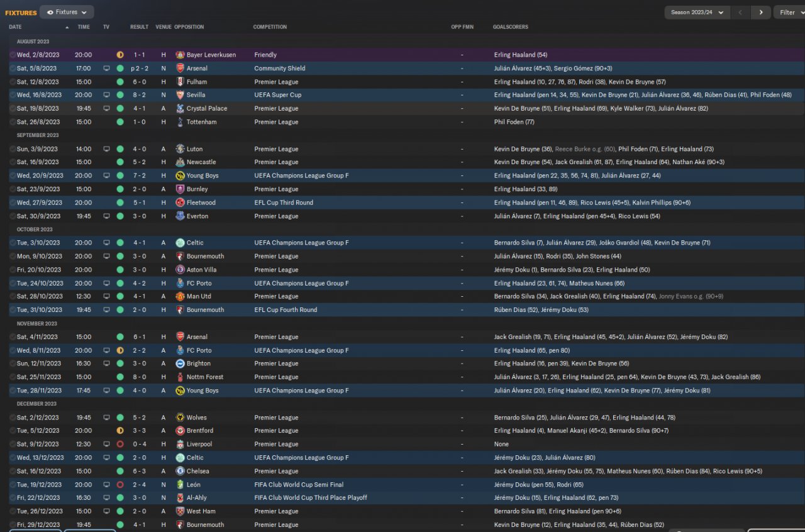This screenshot has width=805, height=532.
Task: Click the Tottenham club badge
Action: point(180,122)
